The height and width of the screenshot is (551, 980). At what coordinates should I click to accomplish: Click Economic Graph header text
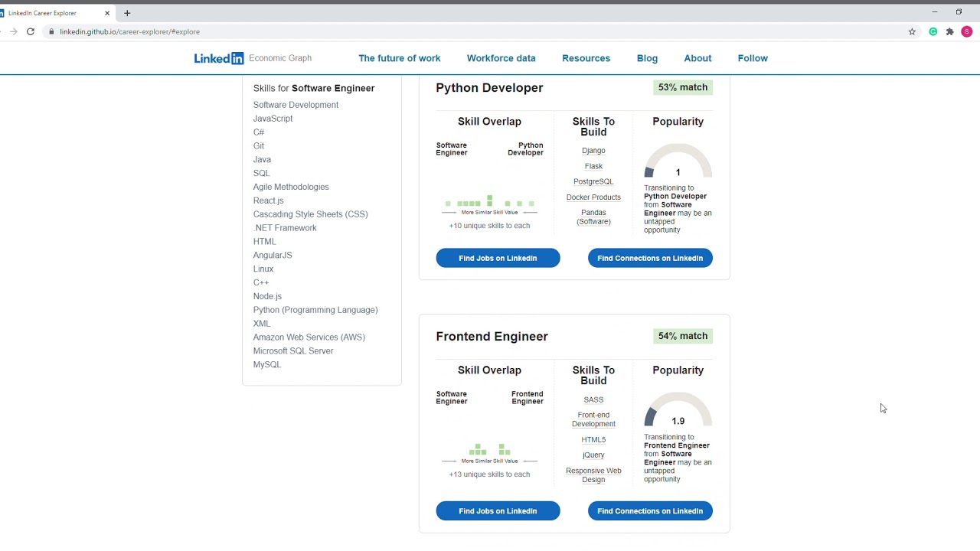tap(280, 58)
